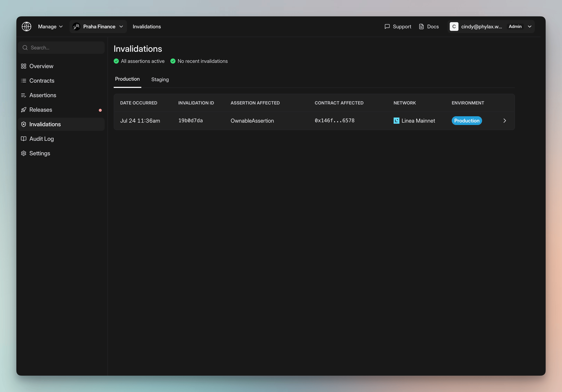Open Assertions in sidebar
Screen dimensions: 562x392
pos(61,95)
